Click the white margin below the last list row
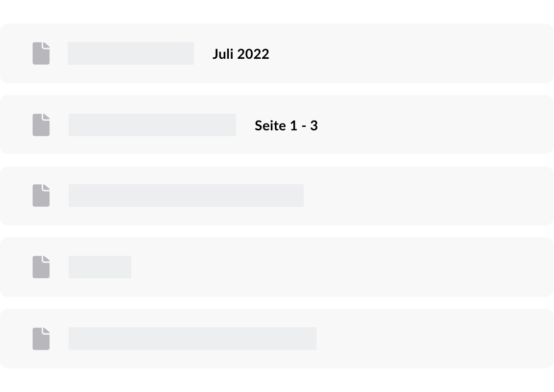The width and height of the screenshot is (554, 392). (277, 381)
